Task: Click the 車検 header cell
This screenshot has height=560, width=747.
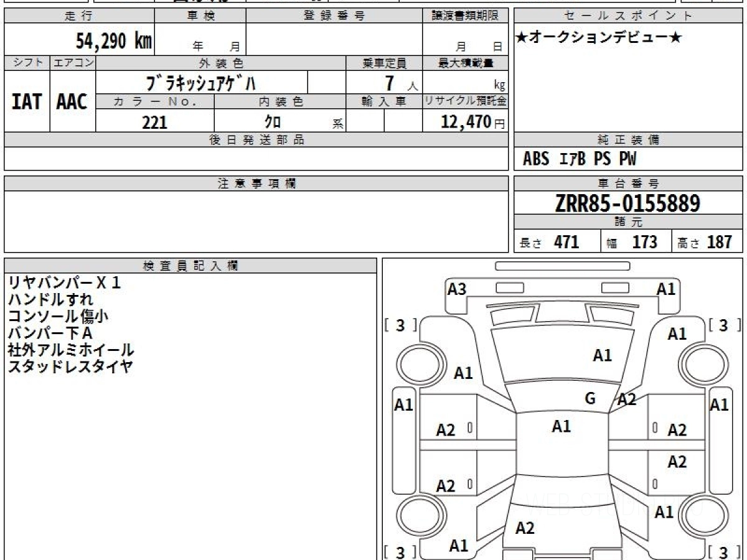Action: tap(200, 16)
